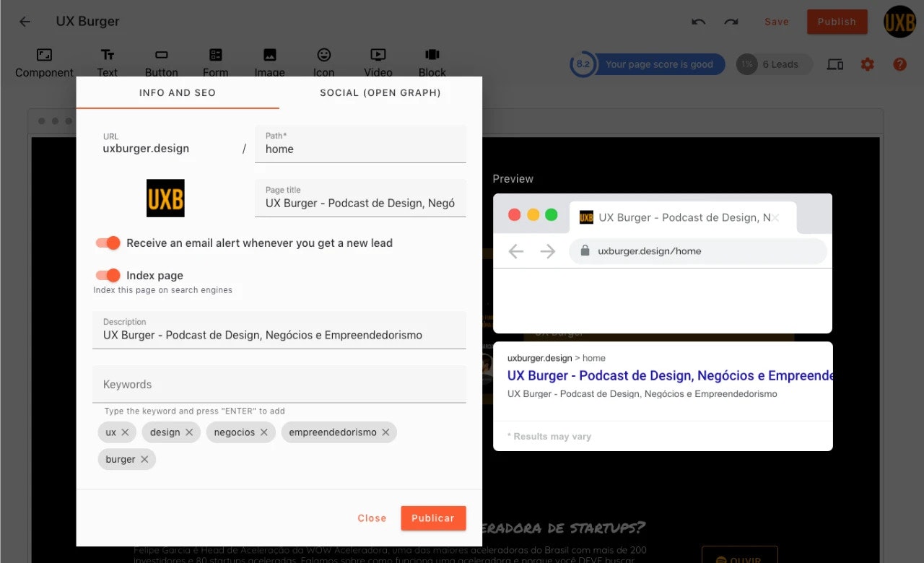Viewport: 924px width, 563px height.
Task: Click Save in the top bar
Action: pos(777,22)
